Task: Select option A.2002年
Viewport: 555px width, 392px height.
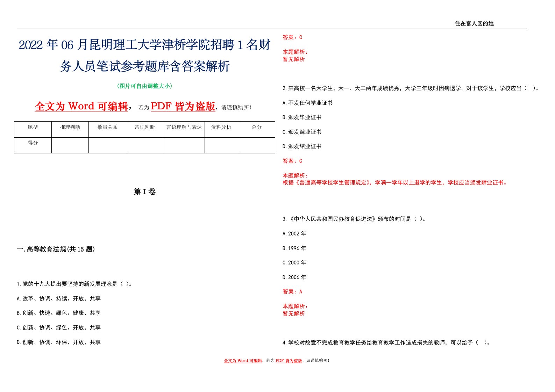Action: [294, 234]
